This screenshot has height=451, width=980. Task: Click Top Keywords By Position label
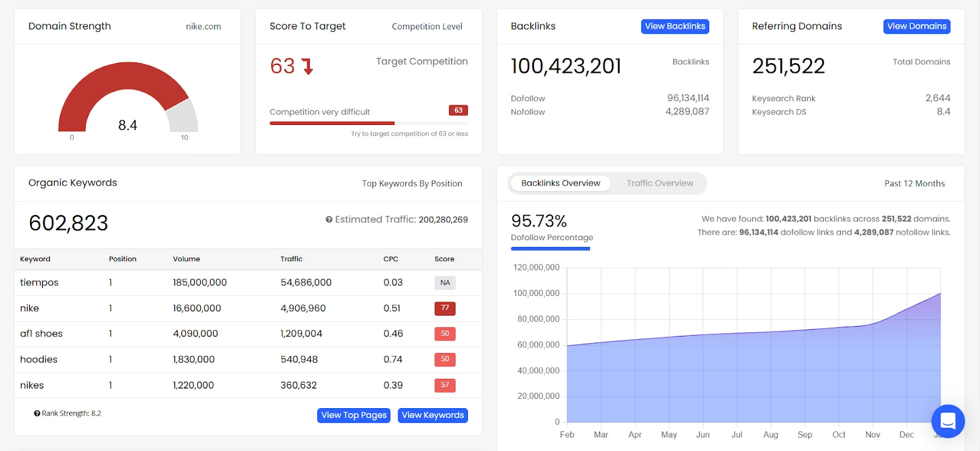pos(412,184)
